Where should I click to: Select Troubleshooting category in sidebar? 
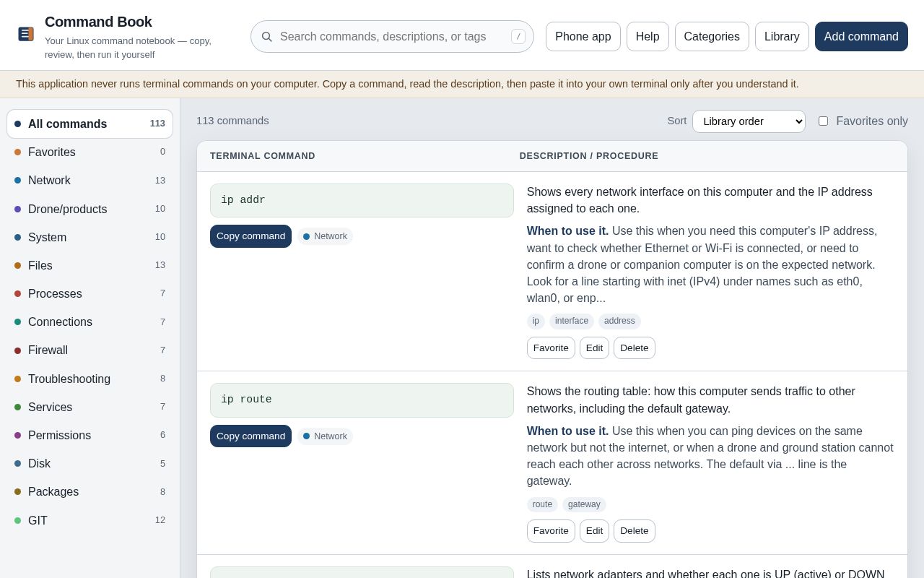pos(90,379)
